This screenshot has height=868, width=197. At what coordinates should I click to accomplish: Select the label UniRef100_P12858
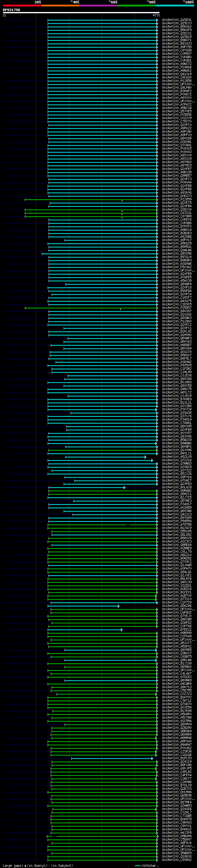pyautogui.click(x=176, y=81)
